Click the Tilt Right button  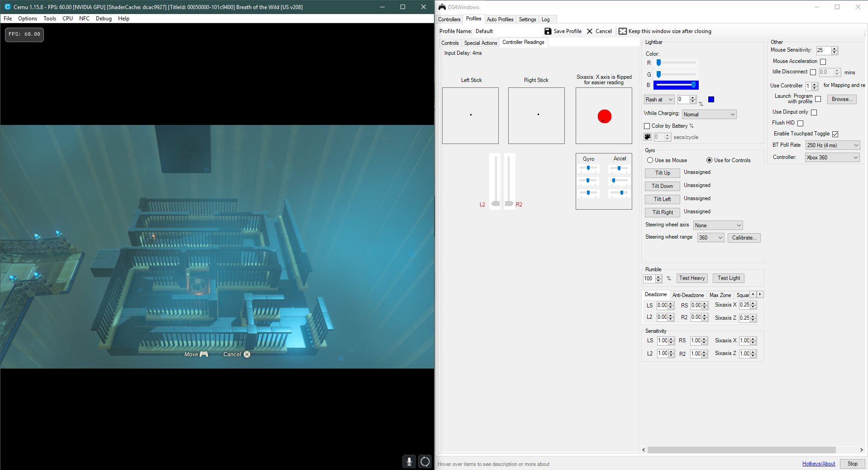coord(663,212)
